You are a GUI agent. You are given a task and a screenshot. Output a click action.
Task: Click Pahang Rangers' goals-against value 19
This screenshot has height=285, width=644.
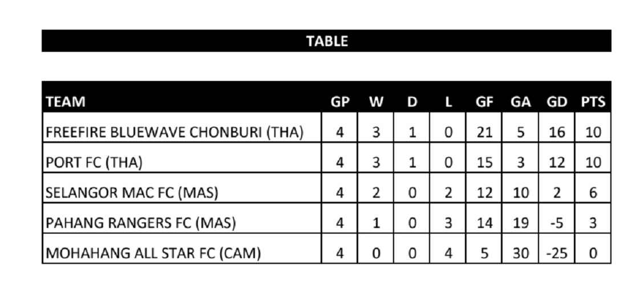coord(520,223)
